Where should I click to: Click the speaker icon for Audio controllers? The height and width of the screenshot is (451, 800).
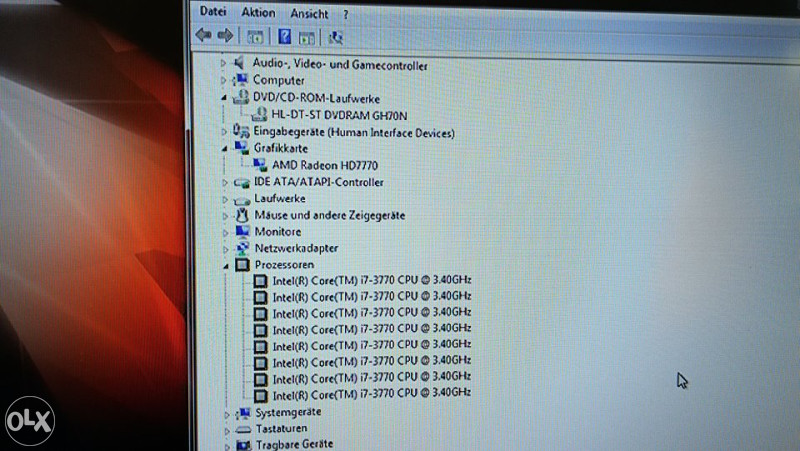239,63
